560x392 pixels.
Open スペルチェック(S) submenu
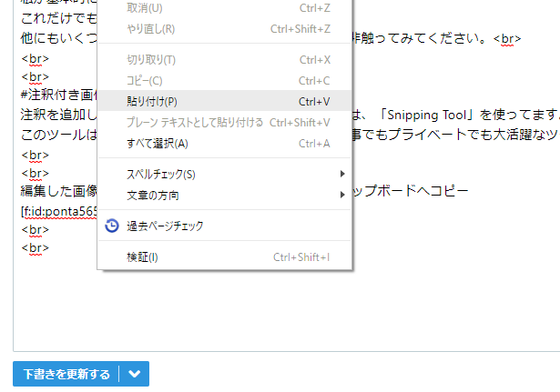225,174
